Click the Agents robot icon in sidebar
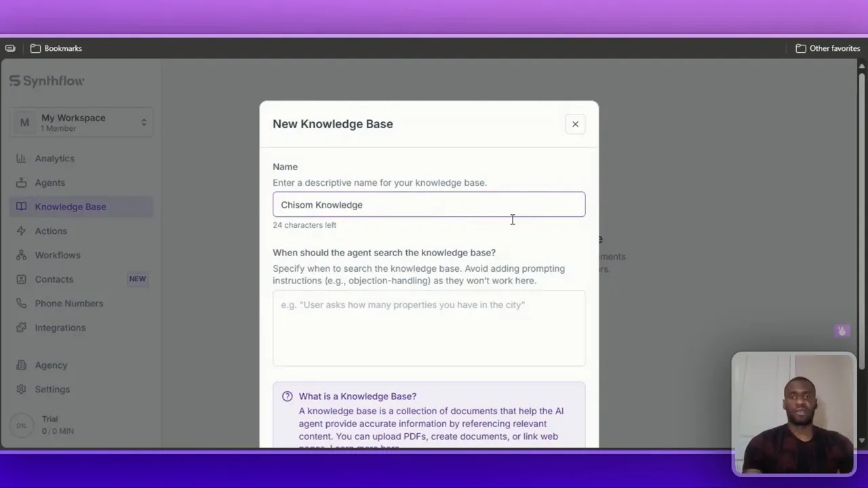Image resolution: width=868 pixels, height=488 pixels. 21,183
